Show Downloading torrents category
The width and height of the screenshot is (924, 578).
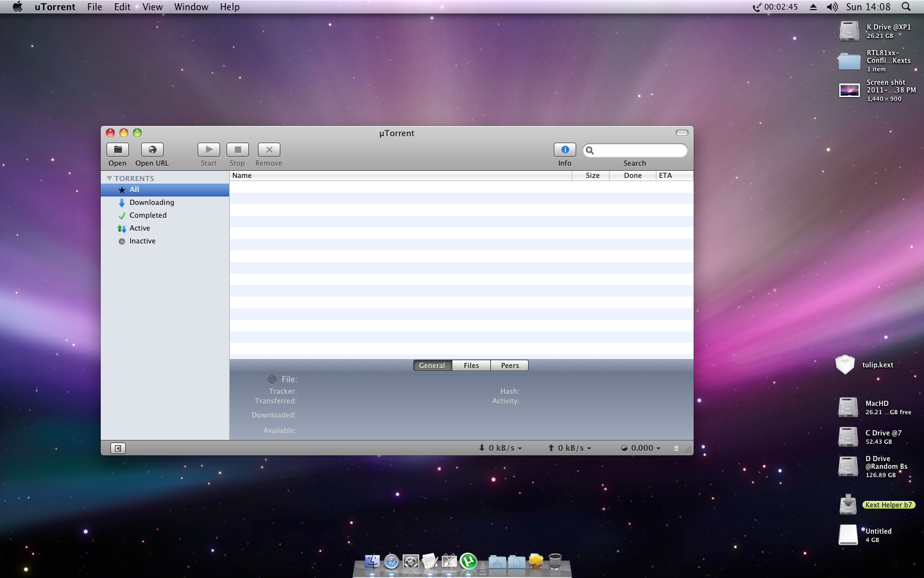165,203
